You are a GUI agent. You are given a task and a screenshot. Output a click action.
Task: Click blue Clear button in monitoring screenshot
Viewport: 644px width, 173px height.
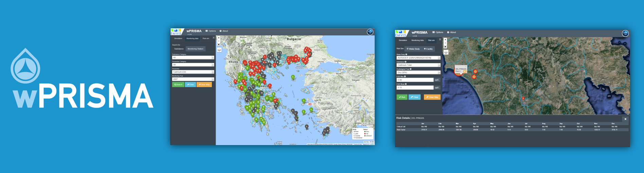coord(190,84)
